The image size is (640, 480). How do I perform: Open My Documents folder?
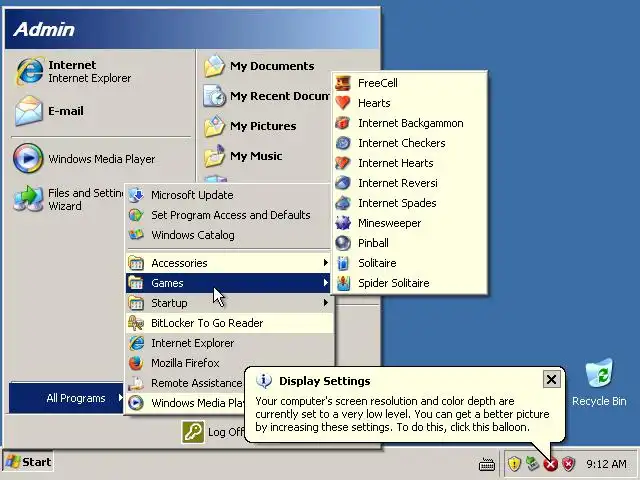coord(259,66)
